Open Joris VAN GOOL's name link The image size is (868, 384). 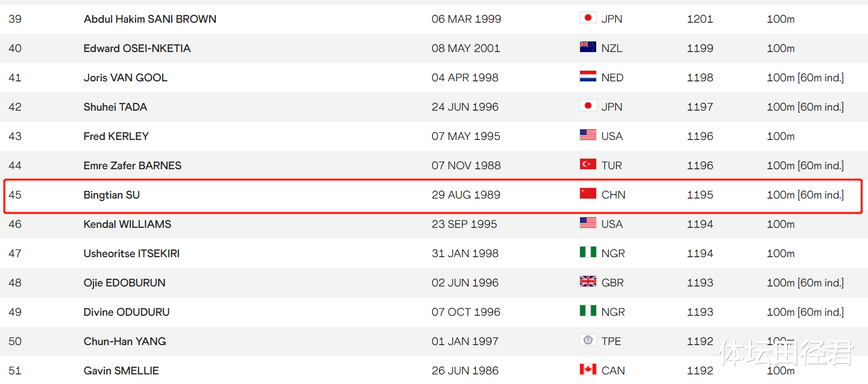click(125, 78)
